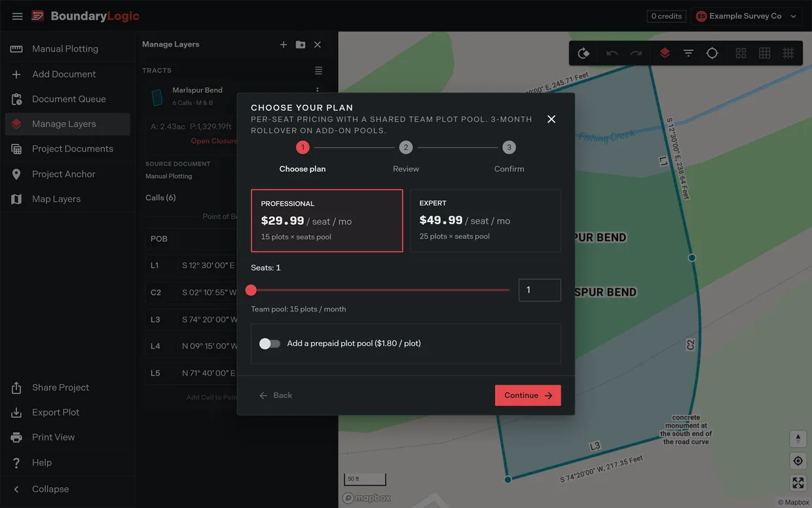Click the map compass north button
812x508 pixels.
click(798, 439)
